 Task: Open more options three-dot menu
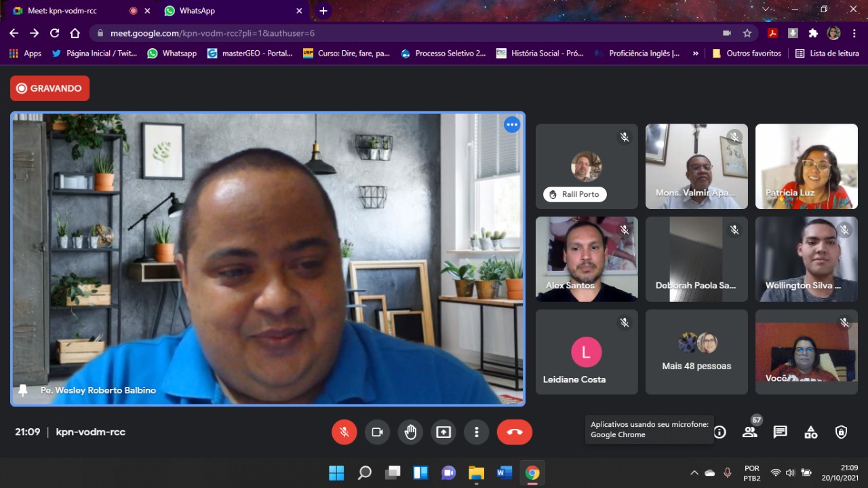[x=477, y=432]
